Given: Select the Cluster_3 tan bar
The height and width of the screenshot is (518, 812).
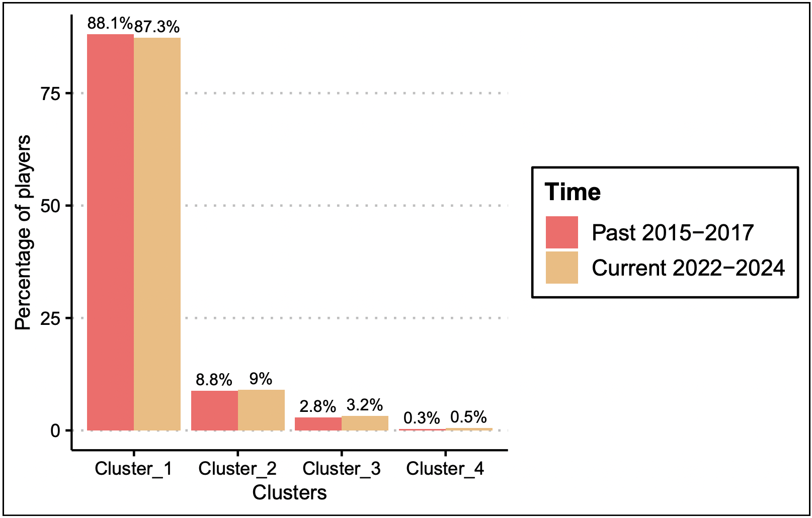Looking at the screenshot, I should pos(365,423).
